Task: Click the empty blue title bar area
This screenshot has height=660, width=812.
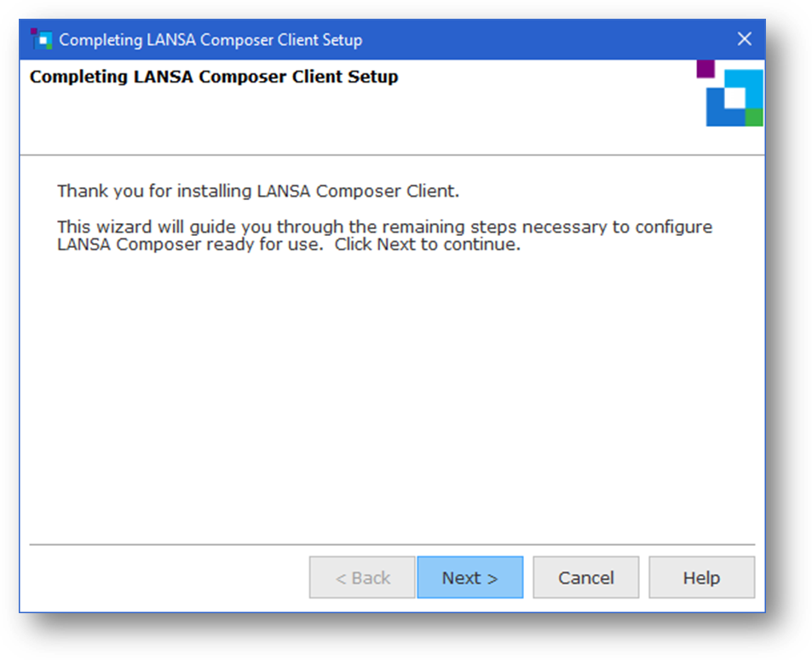Action: (545, 39)
